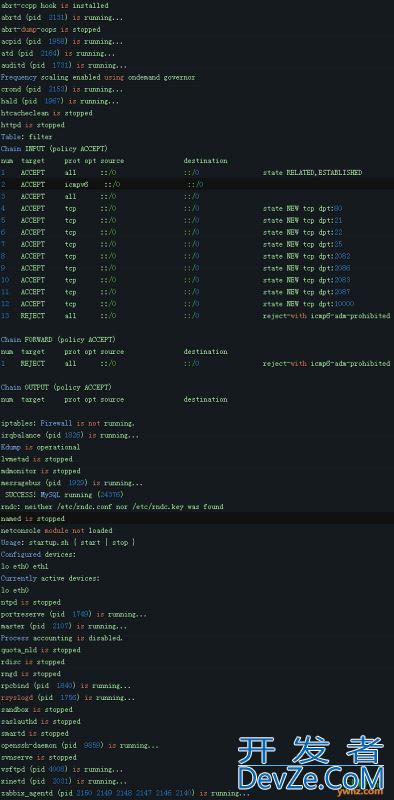Click the 'Chain FORWARD (policy ACCEPT)' heading

coord(58,340)
